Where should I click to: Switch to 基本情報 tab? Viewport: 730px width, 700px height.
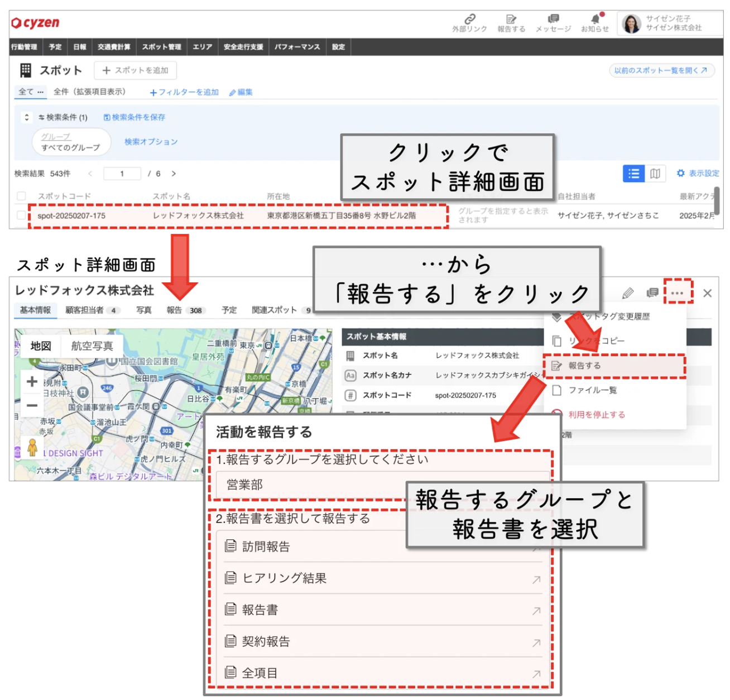pos(35,310)
